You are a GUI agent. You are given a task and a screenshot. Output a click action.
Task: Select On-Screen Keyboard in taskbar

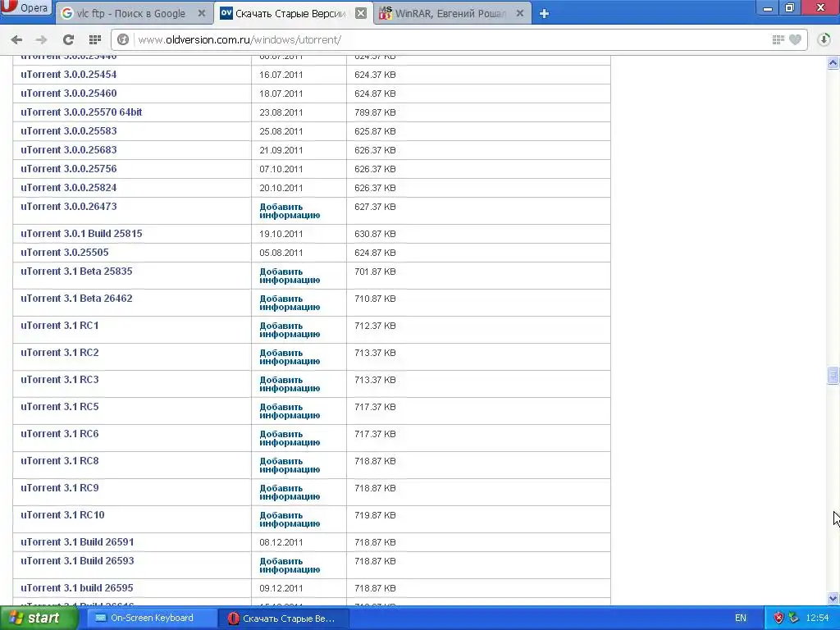tap(152, 619)
